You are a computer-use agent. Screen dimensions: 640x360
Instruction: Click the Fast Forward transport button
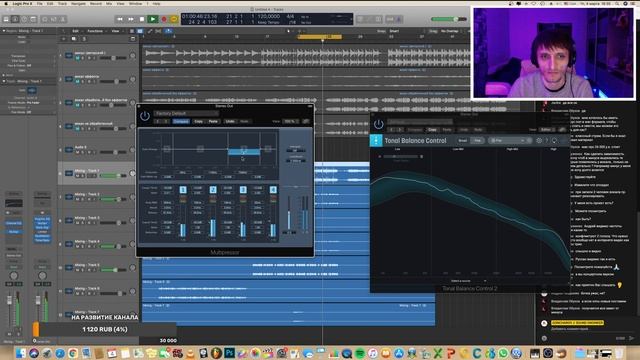(131, 19)
